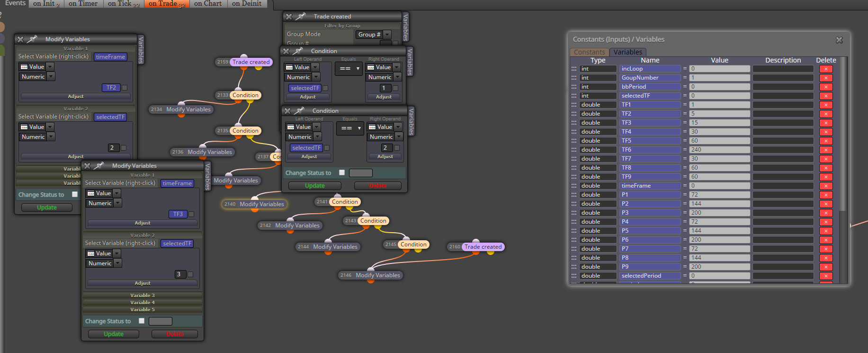The width and height of the screenshot is (868, 353).
Task: Click the red X icon for P5 row
Action: 826,231
